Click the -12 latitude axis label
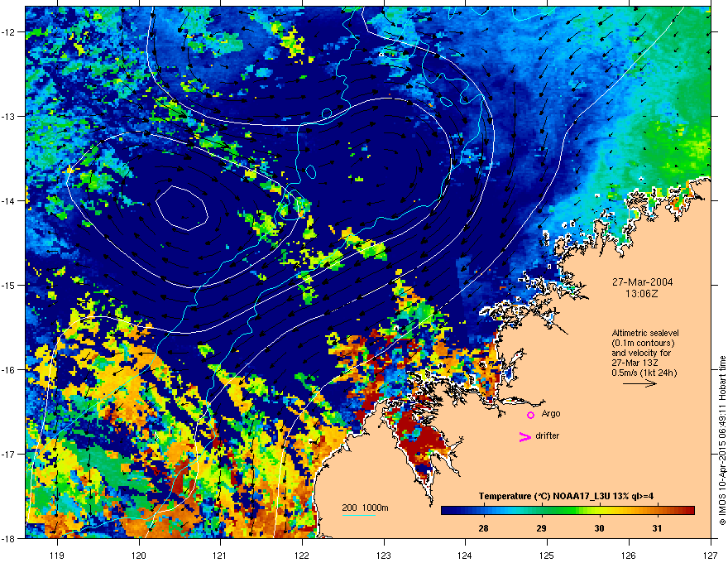This screenshot has height=563, width=728. coord(9,32)
